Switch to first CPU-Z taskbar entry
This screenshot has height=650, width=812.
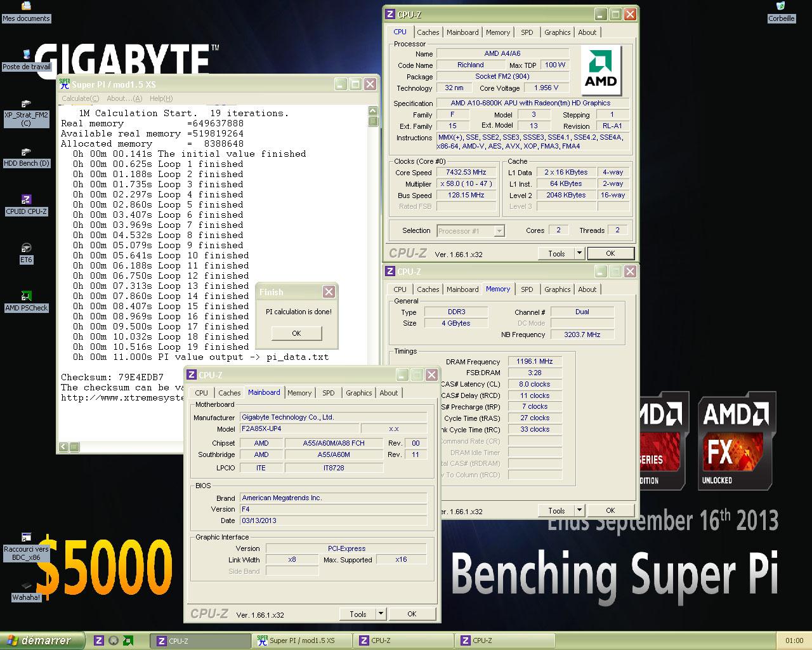pyautogui.click(x=202, y=640)
